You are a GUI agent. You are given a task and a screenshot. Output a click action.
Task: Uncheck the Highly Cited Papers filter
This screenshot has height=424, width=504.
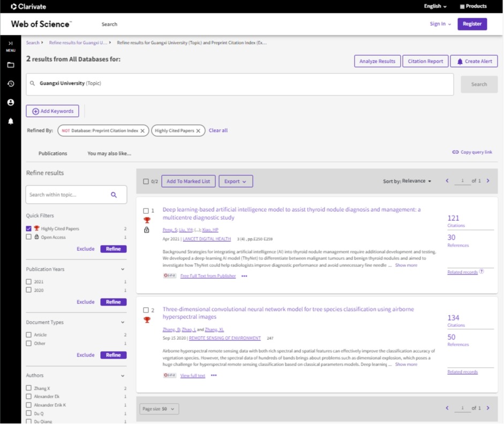(x=29, y=229)
